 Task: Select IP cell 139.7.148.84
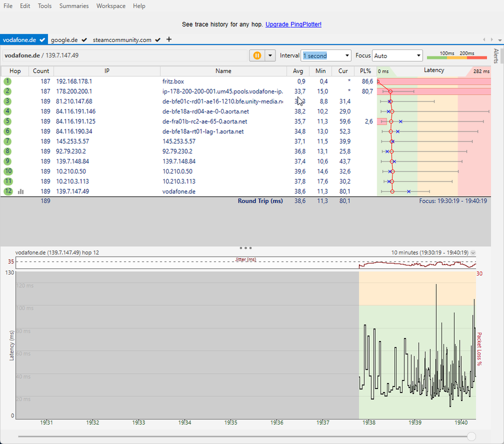point(72,161)
